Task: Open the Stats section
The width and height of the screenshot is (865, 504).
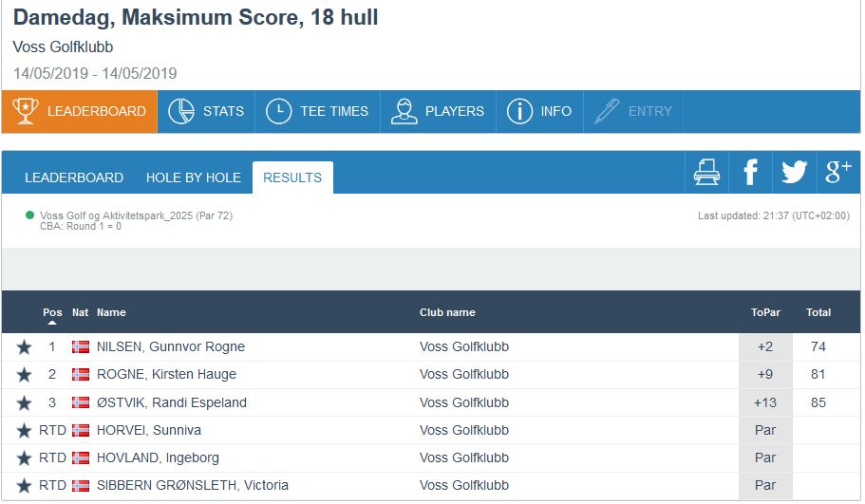Action: [x=206, y=111]
